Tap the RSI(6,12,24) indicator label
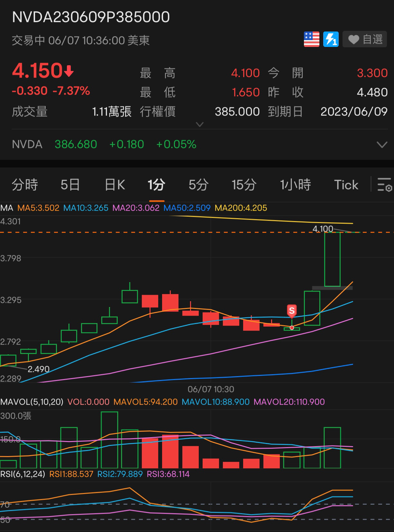The image size is (394, 532). click(23, 474)
